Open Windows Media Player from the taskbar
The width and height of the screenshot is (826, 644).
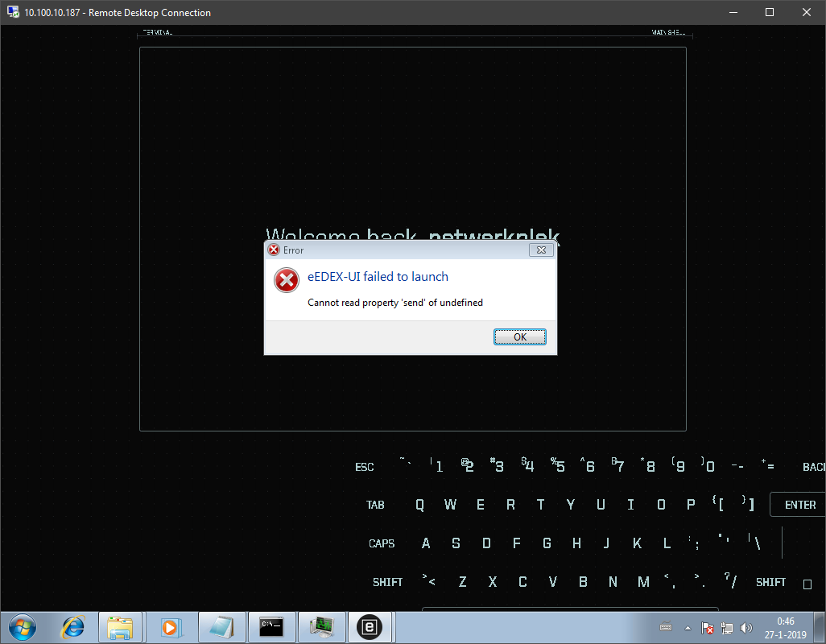171,627
